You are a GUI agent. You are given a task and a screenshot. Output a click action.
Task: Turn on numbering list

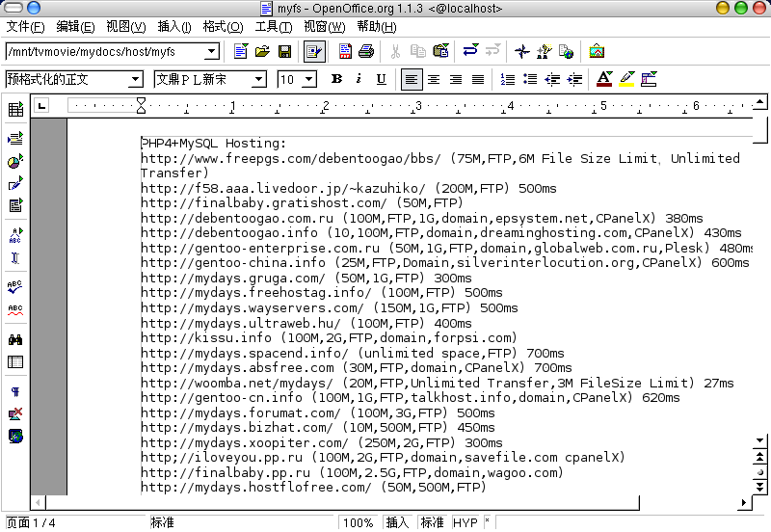pos(508,79)
